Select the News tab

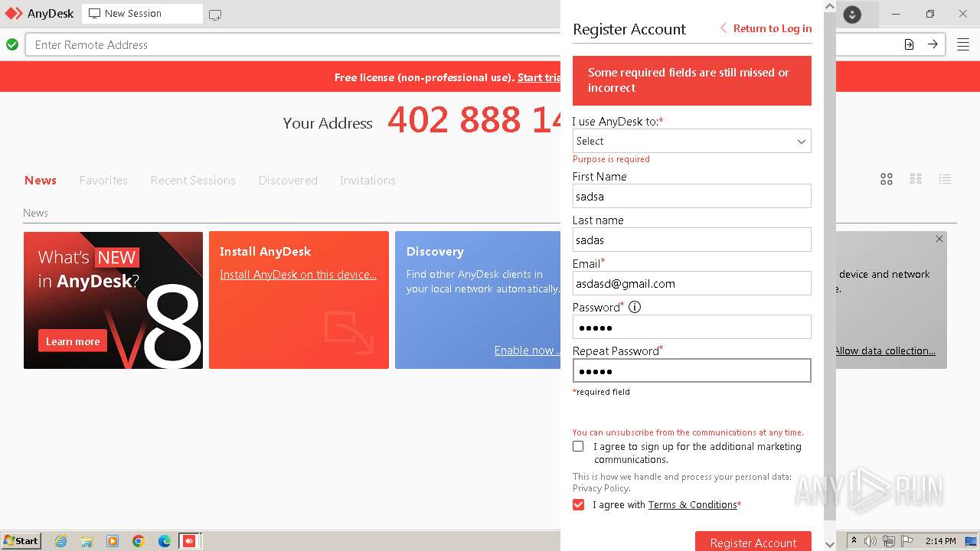point(41,181)
